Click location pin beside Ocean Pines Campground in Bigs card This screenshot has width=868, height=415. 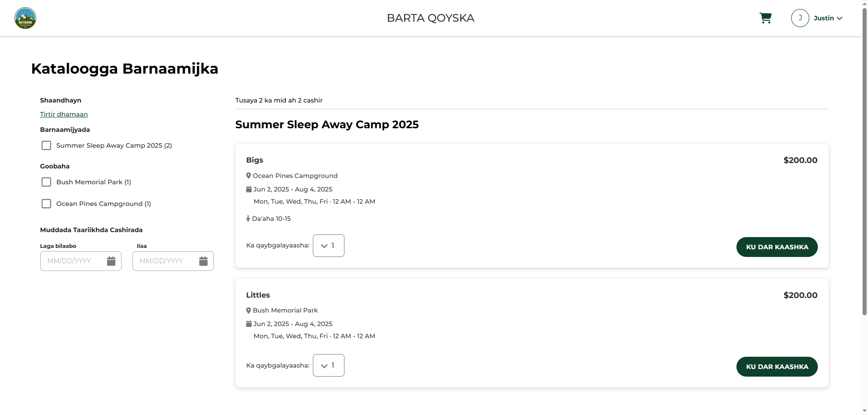pos(248,176)
